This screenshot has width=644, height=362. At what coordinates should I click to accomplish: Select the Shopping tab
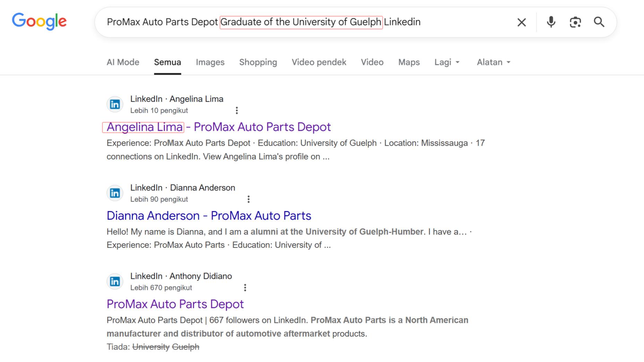tap(258, 62)
